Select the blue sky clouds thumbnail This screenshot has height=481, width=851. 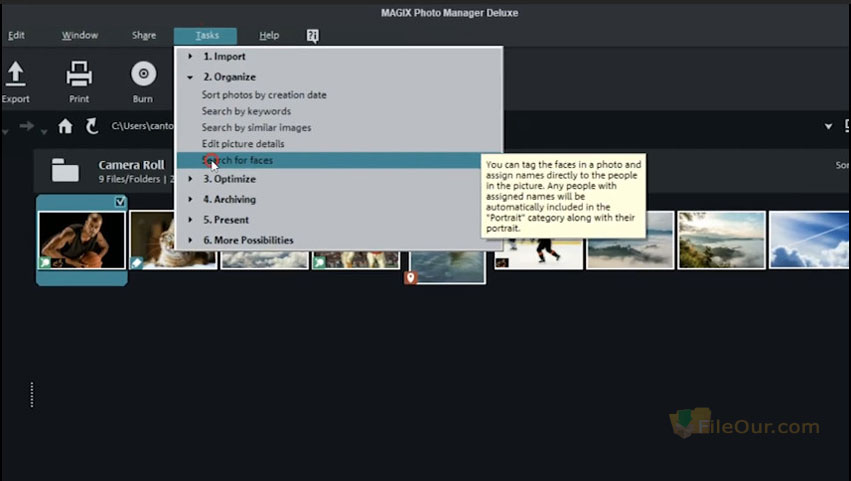pyautogui.click(x=810, y=240)
